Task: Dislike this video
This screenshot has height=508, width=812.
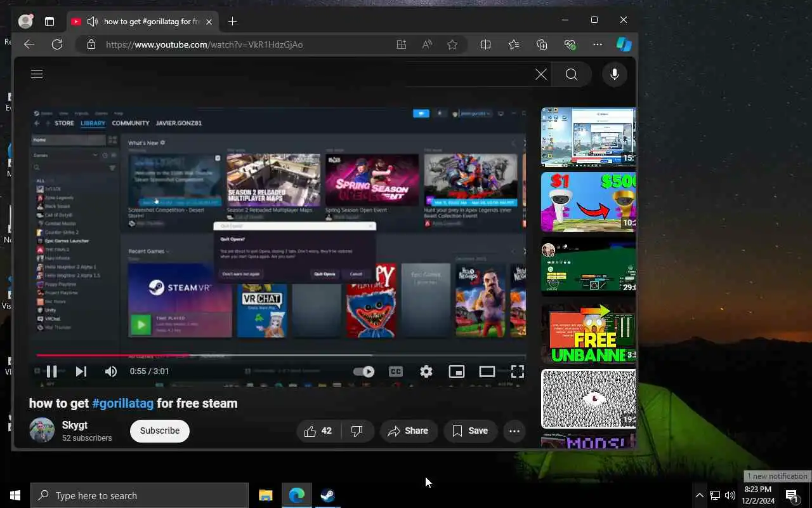Action: [x=357, y=431]
